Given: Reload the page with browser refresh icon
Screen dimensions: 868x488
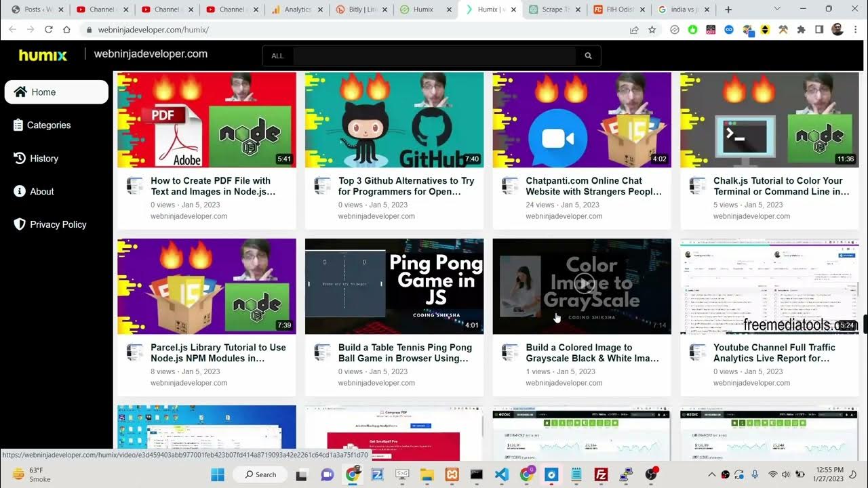Looking at the screenshot, I should (x=49, y=30).
